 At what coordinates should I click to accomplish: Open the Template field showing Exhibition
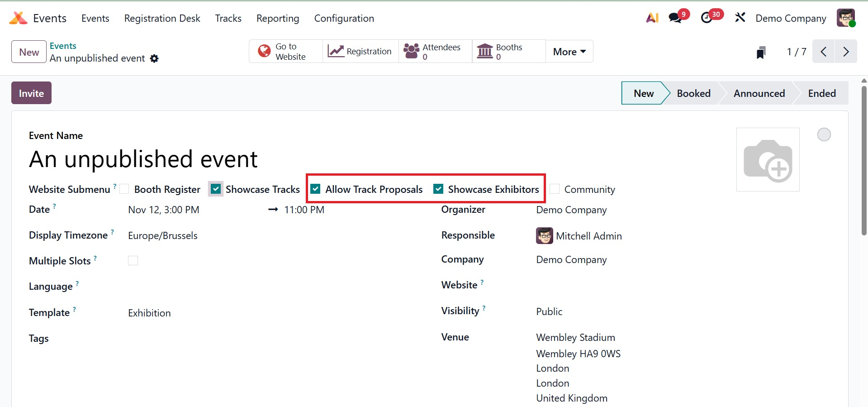(149, 313)
